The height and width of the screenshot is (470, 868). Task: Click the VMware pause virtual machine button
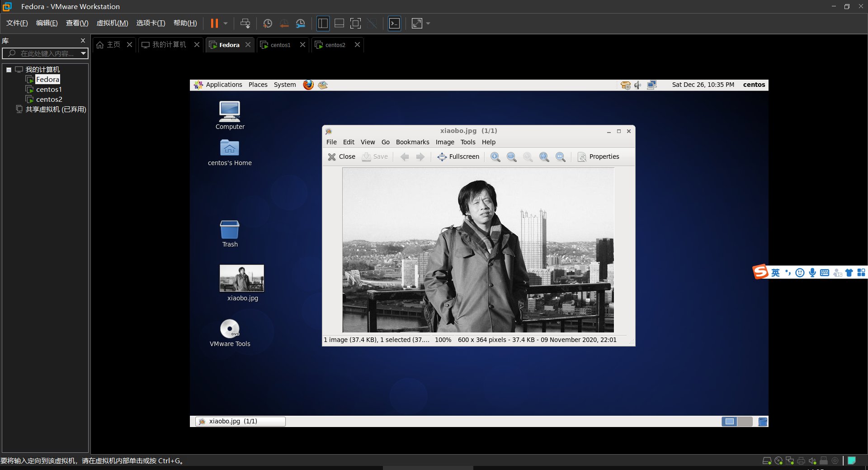coord(214,23)
